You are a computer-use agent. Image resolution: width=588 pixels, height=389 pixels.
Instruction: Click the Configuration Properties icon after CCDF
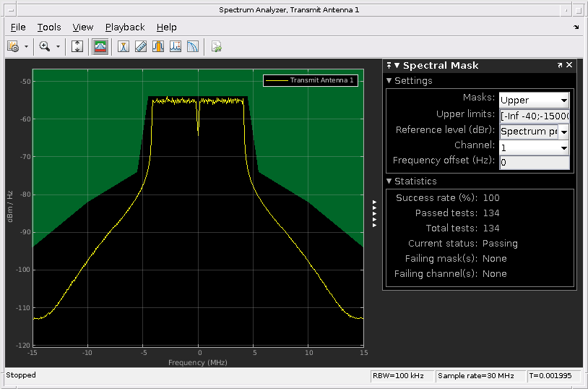click(x=216, y=46)
